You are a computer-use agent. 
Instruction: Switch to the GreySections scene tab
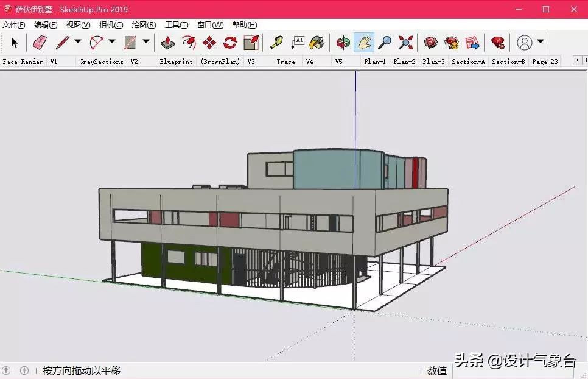[101, 62]
